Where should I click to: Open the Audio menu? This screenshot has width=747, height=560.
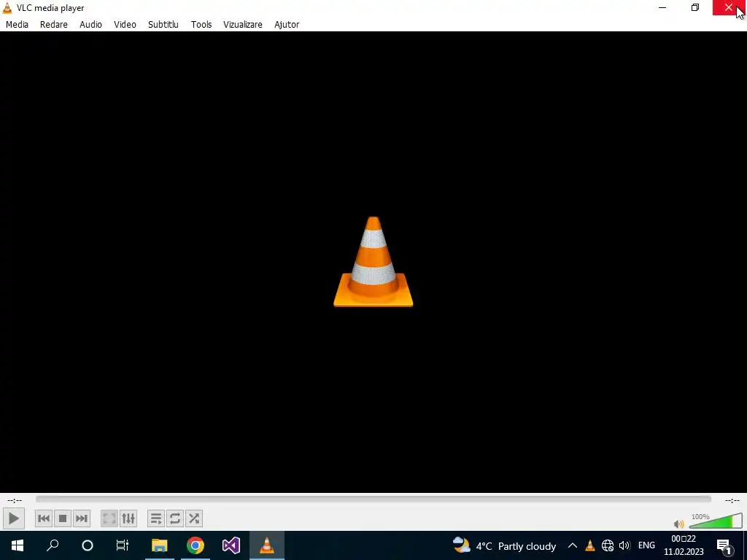(90, 24)
